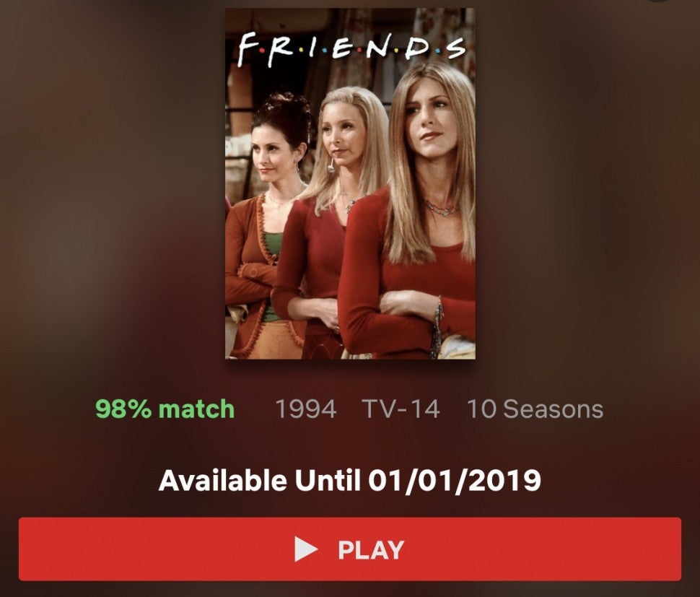The height and width of the screenshot is (597, 700).
Task: Tap the PLAY label text
Action: (x=371, y=549)
